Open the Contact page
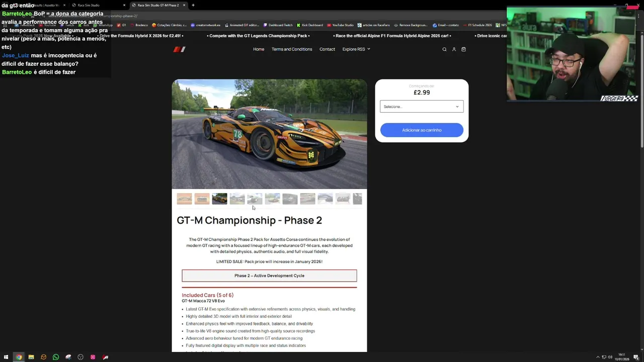The image size is (644, 362). pyautogui.click(x=327, y=49)
